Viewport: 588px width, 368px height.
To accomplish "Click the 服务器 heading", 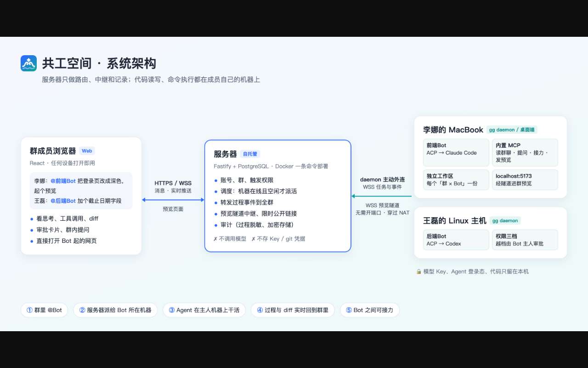I will (225, 154).
